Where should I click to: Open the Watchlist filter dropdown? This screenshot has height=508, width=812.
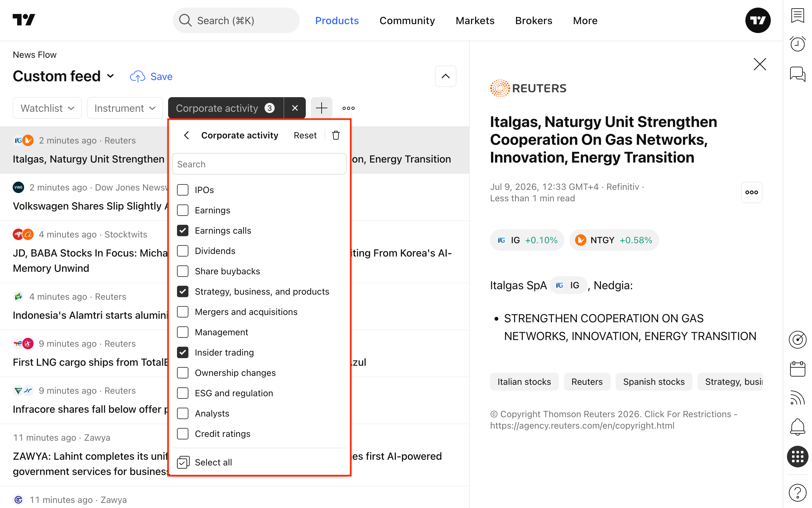point(47,108)
